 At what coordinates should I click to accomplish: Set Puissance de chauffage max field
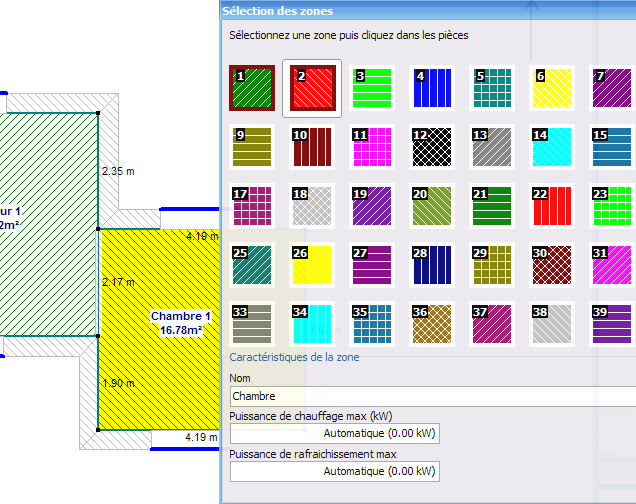(335, 433)
